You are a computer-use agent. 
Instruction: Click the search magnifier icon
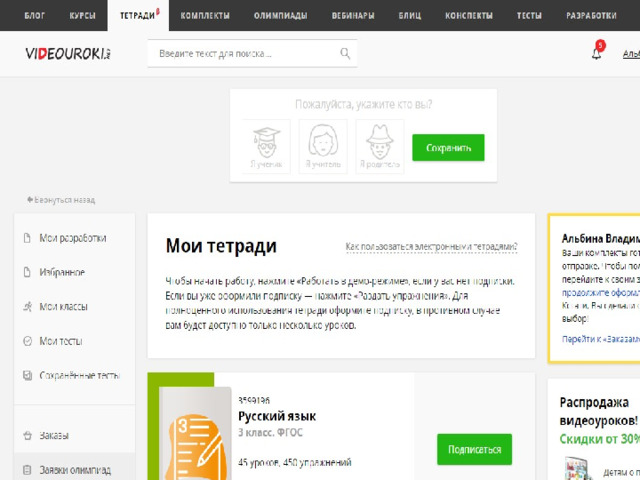(345, 53)
